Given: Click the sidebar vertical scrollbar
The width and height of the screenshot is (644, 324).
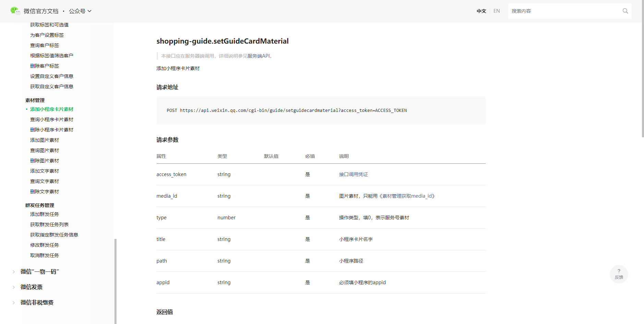Looking at the screenshot, I should pos(116,281).
